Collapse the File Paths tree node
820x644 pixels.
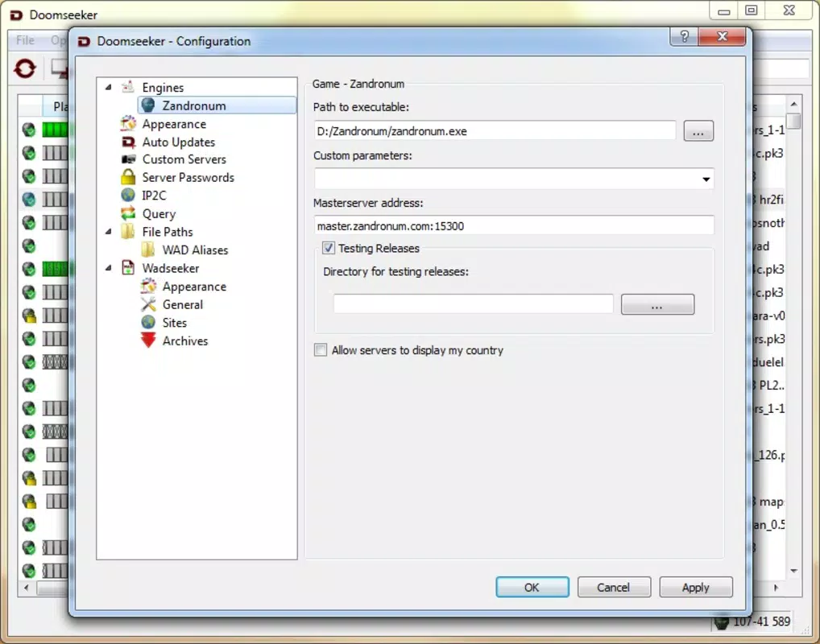coord(109,231)
